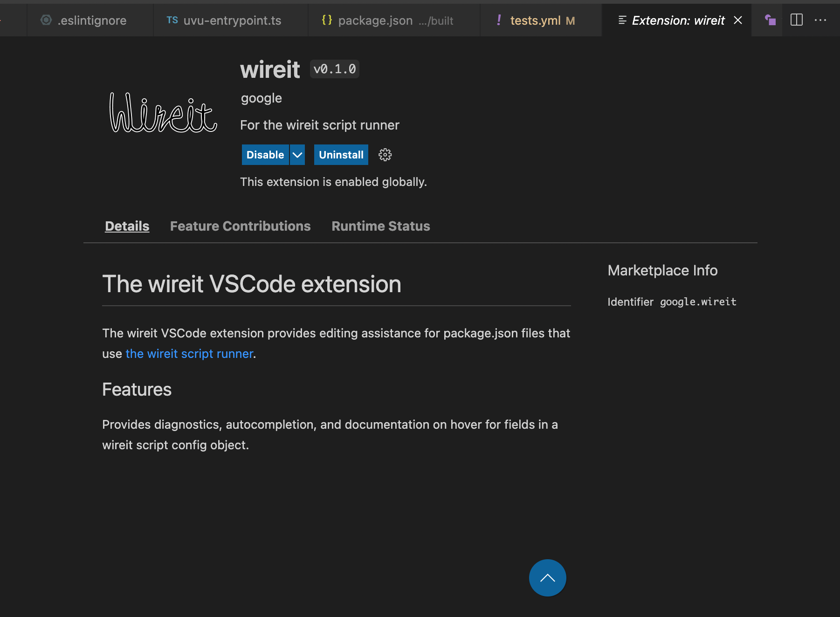
Task: Open the Feature Contributions tab
Action: coord(241,226)
